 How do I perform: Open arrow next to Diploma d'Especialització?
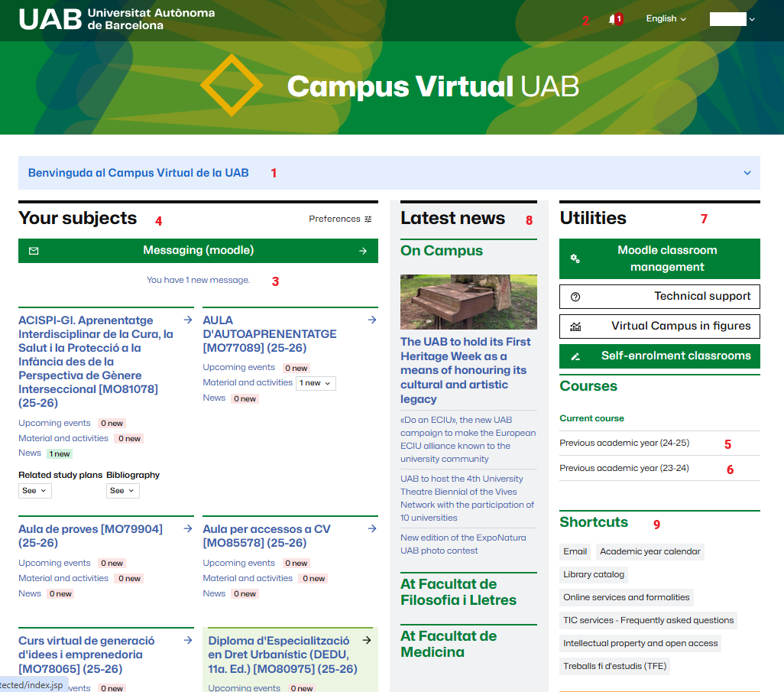point(367,640)
